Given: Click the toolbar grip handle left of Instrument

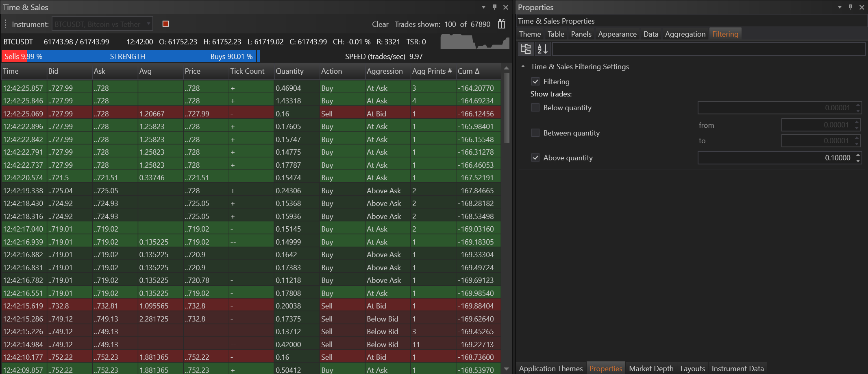Looking at the screenshot, I should [x=5, y=24].
